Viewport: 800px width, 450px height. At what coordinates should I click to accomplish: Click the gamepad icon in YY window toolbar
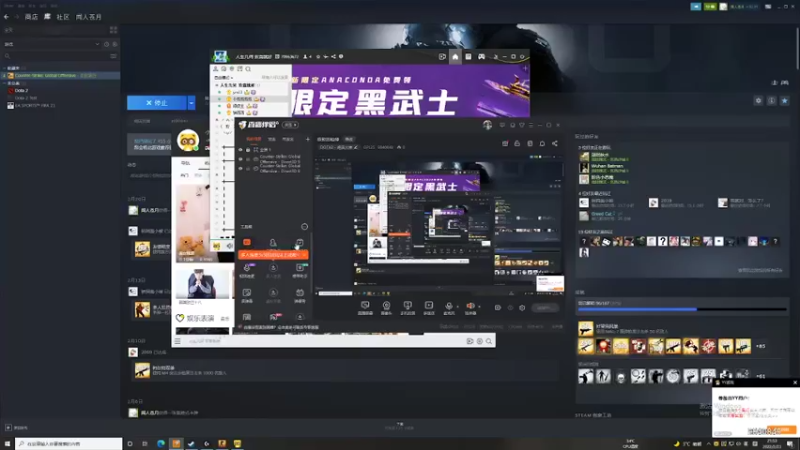coord(481,57)
